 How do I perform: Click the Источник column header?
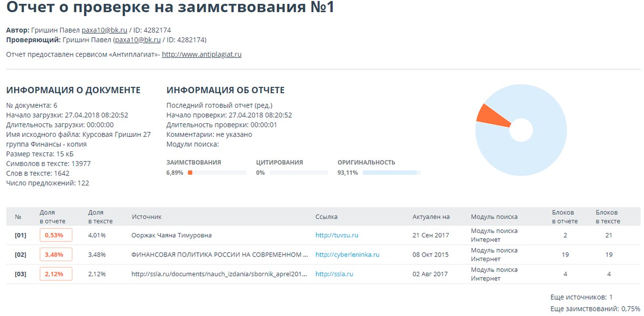point(147,217)
